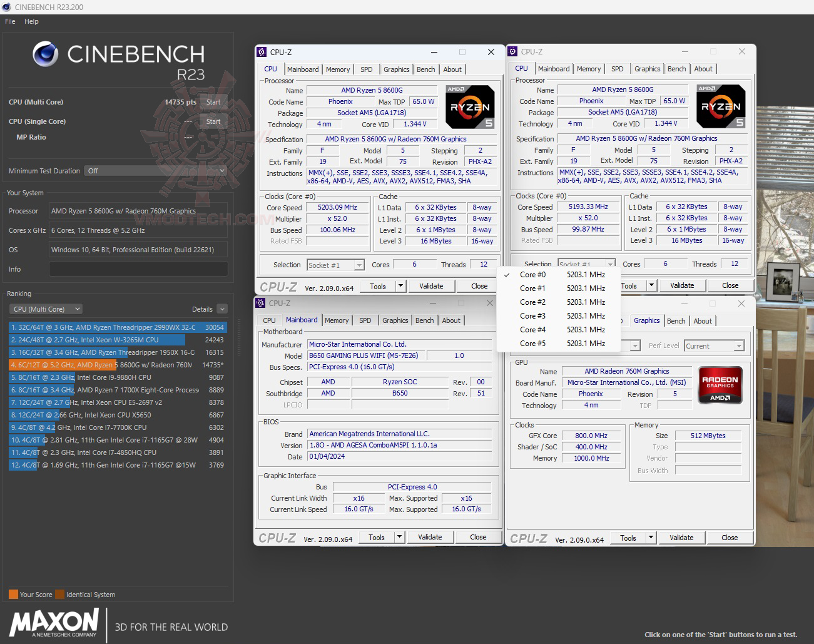Click the Cinebench sphere logo
The height and width of the screenshot is (644, 814).
pos(45,54)
